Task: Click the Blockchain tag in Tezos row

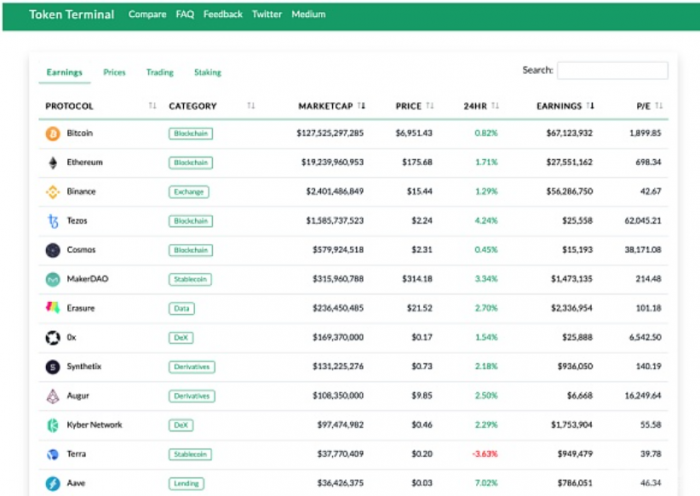Action: tap(191, 221)
